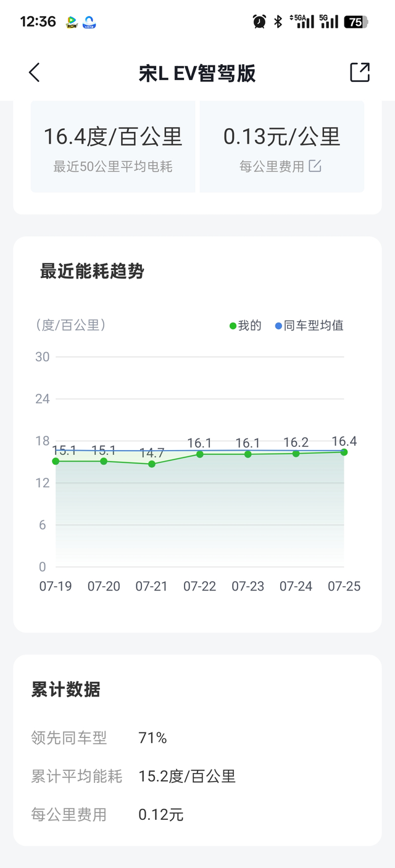Tap the 07-21 low point 14.7
Viewport: 395px width, 868px height.
coord(151,464)
